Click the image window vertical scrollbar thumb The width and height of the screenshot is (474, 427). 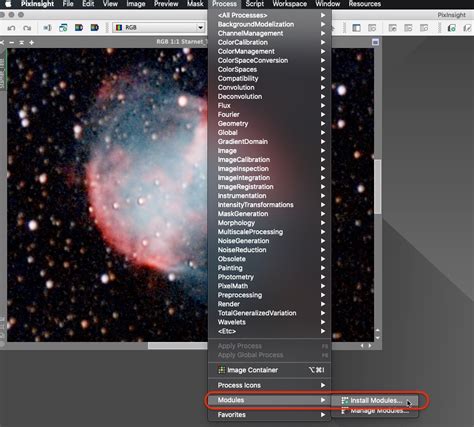(377, 186)
